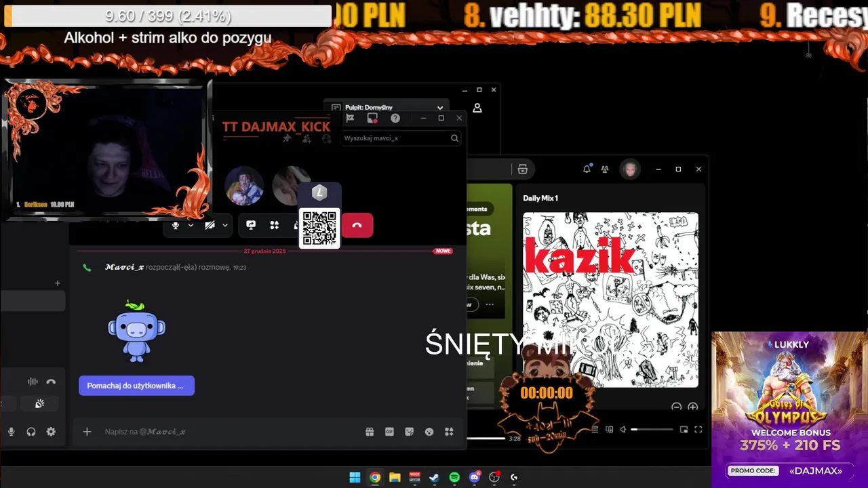
Task: Open the Discord help question mark
Action: point(395,118)
